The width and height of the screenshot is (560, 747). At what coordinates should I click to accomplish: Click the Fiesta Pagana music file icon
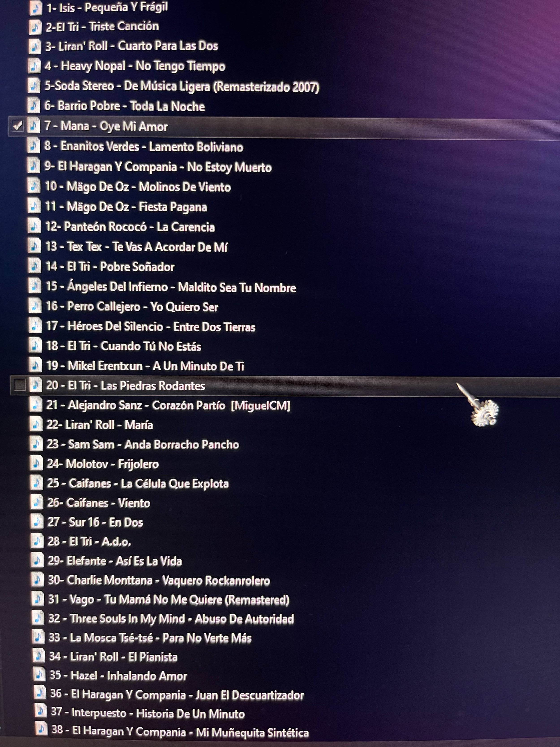[34, 206]
